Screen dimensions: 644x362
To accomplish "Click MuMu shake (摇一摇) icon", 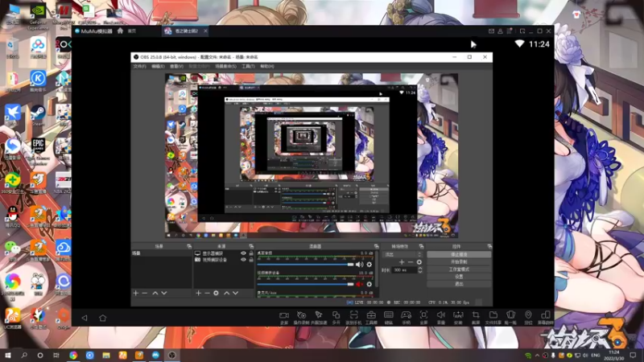I will (510, 315).
